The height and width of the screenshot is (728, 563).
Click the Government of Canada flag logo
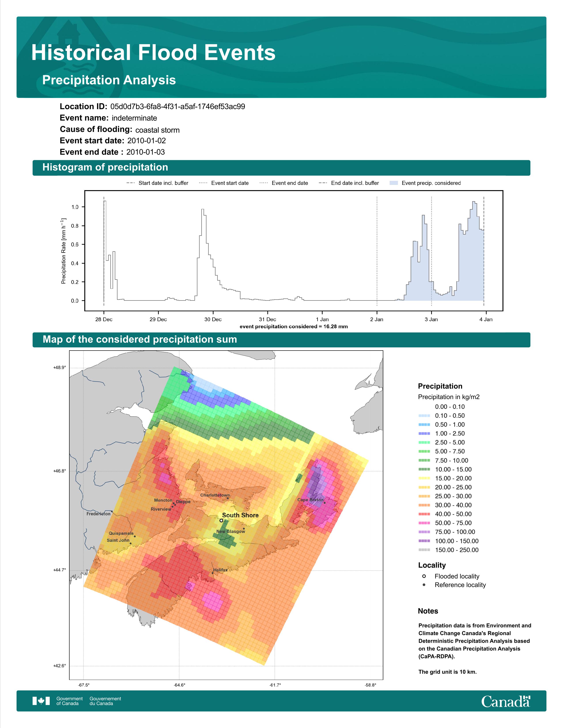click(41, 701)
